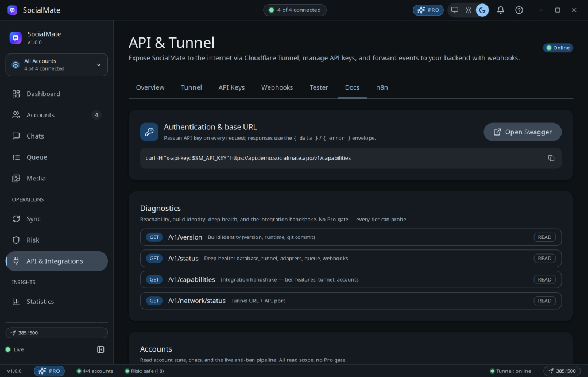Open Risk in sidebar
Image resolution: width=588 pixels, height=377 pixels.
[57, 240]
